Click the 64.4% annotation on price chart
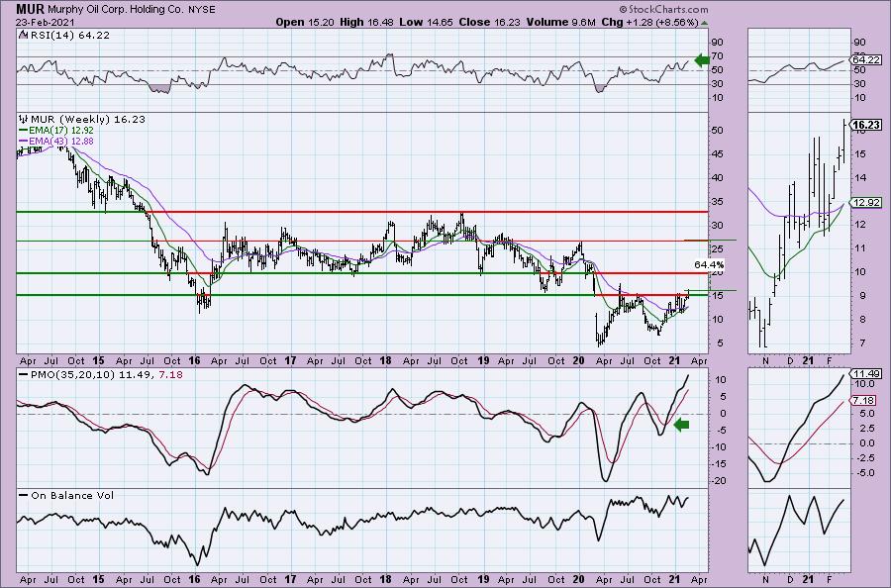Viewport: 891px width, 588px height. (x=709, y=264)
